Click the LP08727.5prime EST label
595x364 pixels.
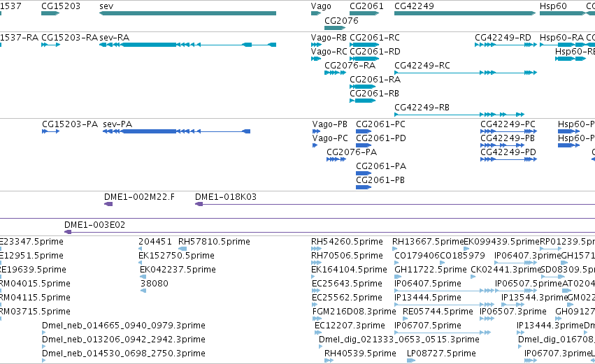coord(441,354)
